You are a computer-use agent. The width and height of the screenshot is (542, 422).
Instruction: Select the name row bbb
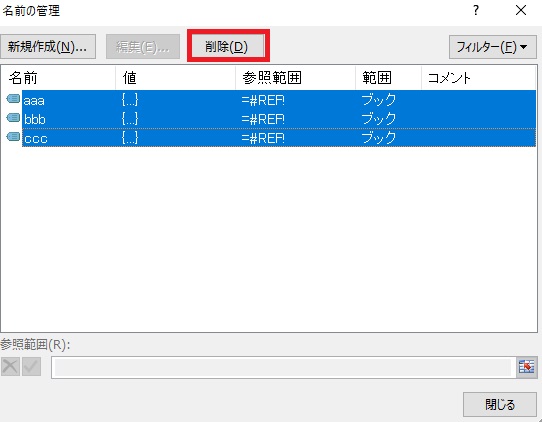pos(279,119)
